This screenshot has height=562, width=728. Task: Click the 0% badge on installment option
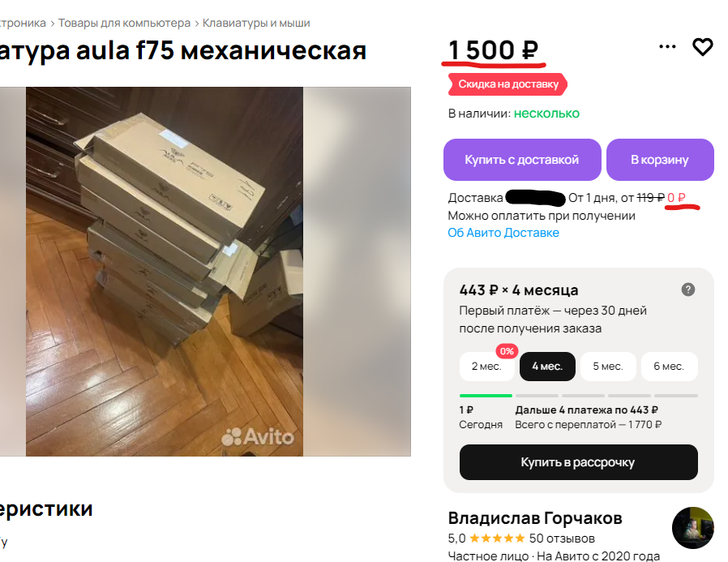point(507,351)
